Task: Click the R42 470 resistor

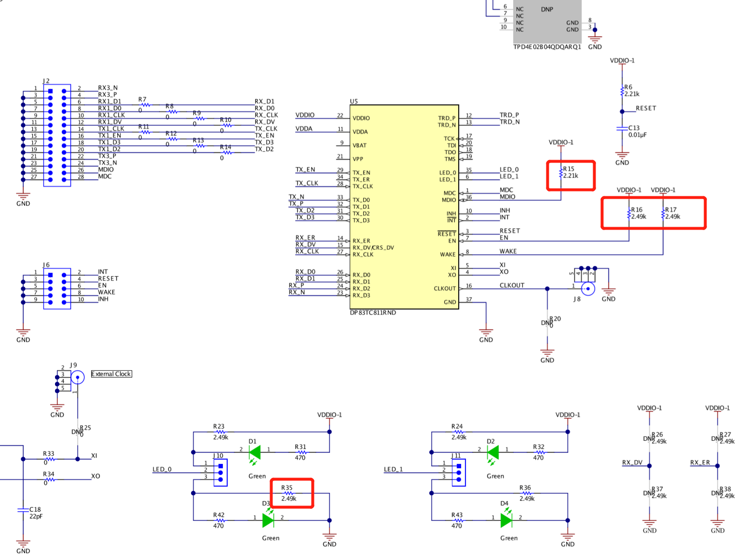Action: (220, 520)
